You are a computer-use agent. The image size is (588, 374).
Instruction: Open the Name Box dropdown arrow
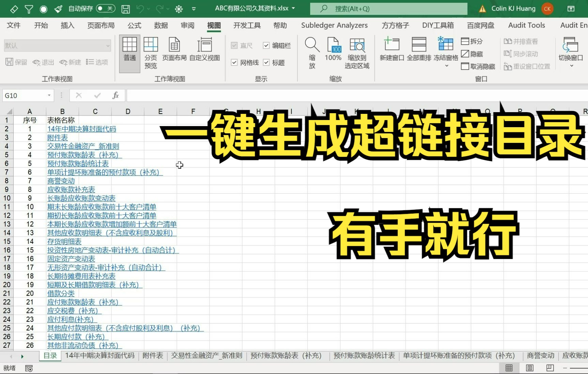pos(49,95)
